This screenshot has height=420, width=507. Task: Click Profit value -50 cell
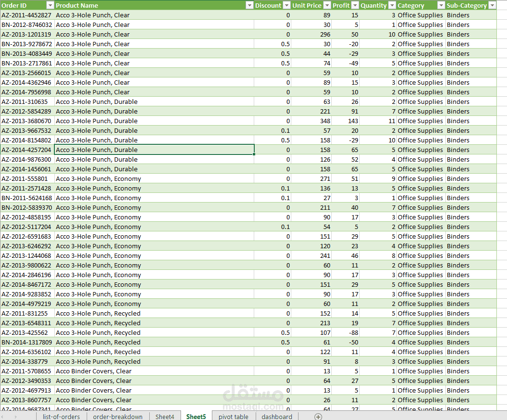point(345,343)
